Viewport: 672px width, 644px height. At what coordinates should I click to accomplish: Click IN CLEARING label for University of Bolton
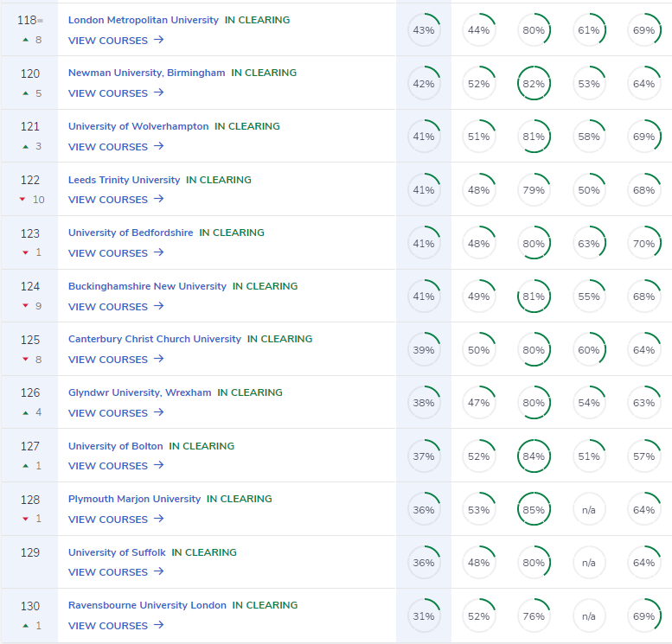tap(202, 446)
